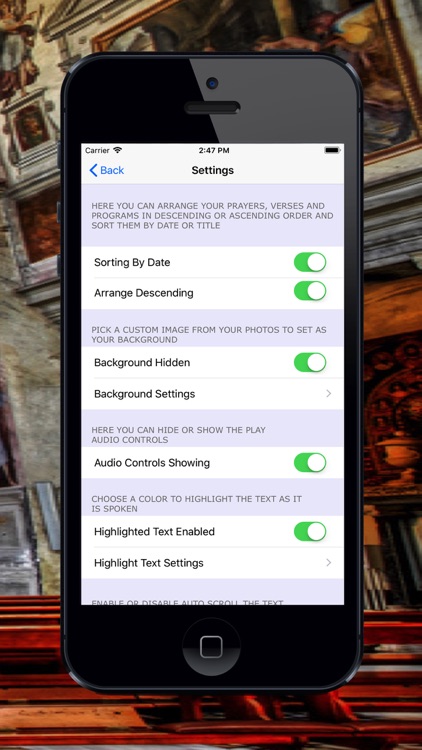This screenshot has height=750, width=422.
Task: Tap the Sorting By Date label
Action: coord(132,263)
